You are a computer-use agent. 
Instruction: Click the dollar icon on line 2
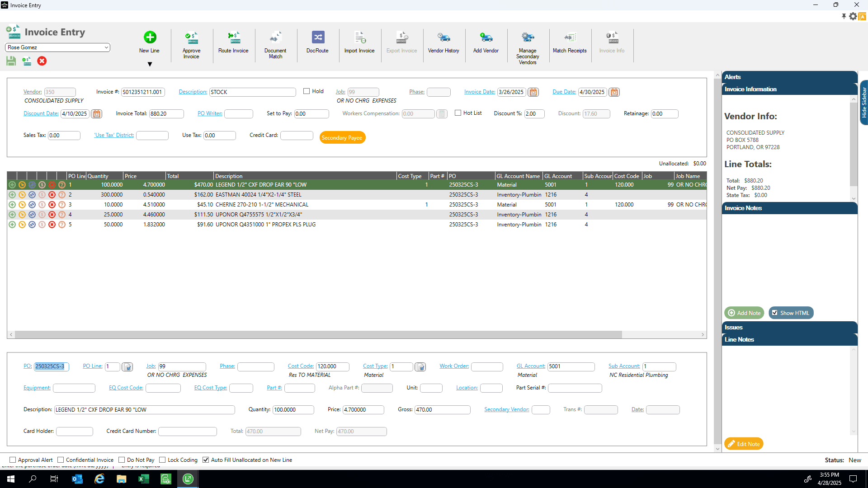tap(42, 195)
